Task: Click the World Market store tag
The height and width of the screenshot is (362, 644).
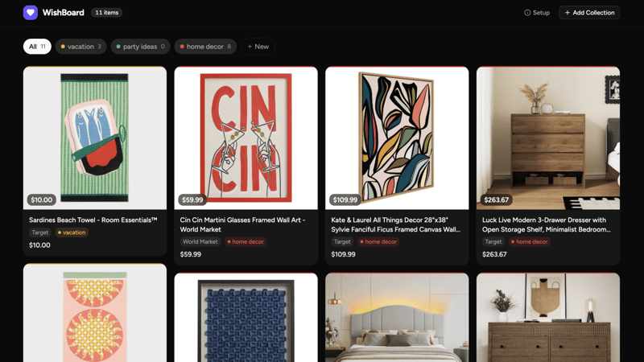Action: 200,242
